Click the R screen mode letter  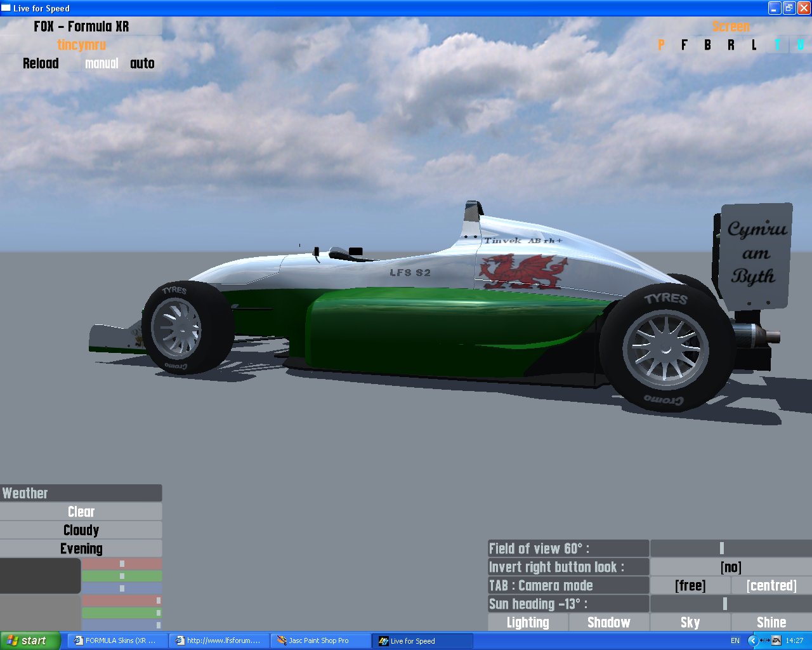tap(731, 45)
